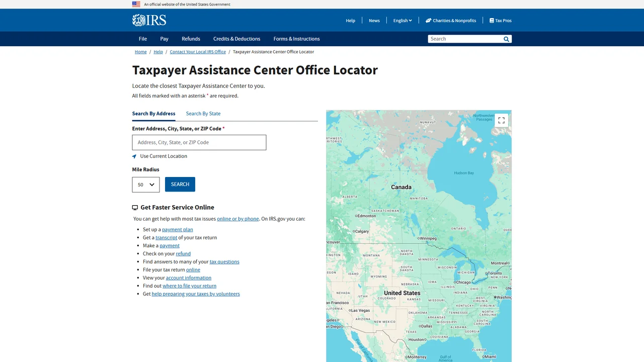This screenshot has width=644, height=362.
Task: Click the United States label on map
Action: click(x=402, y=293)
